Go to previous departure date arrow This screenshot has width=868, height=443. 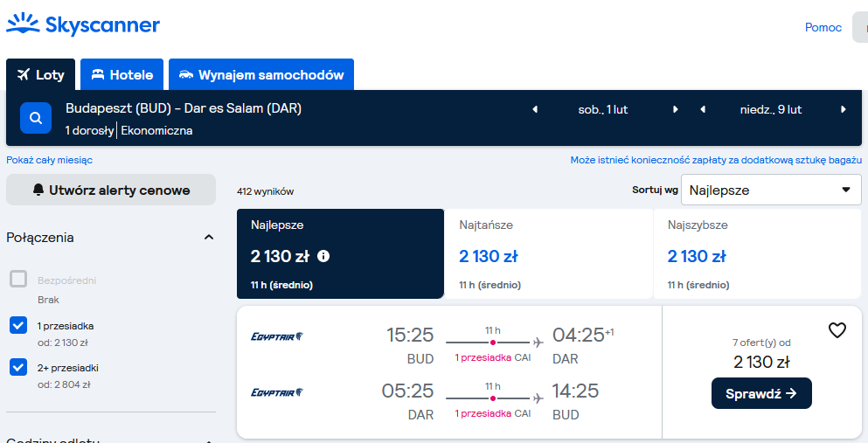tap(535, 109)
